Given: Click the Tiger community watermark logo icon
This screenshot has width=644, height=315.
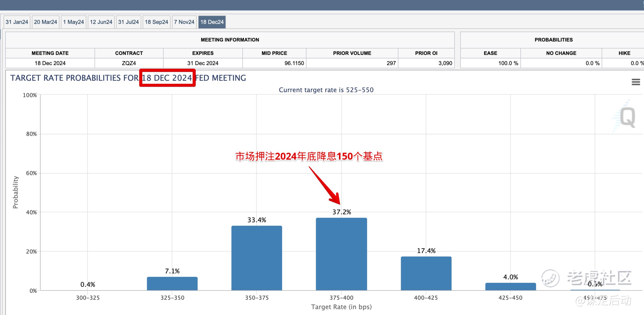Looking at the screenshot, I should (550, 278).
